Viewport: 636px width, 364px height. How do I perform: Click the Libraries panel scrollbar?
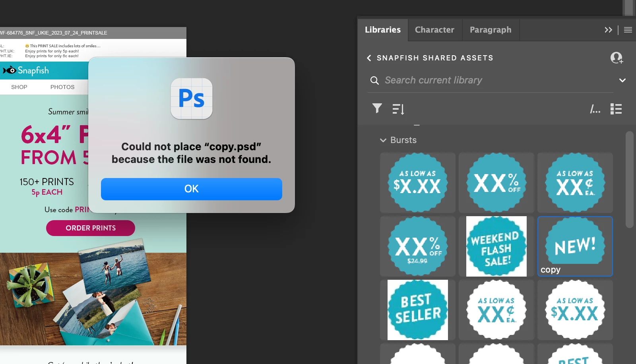pyautogui.click(x=629, y=180)
